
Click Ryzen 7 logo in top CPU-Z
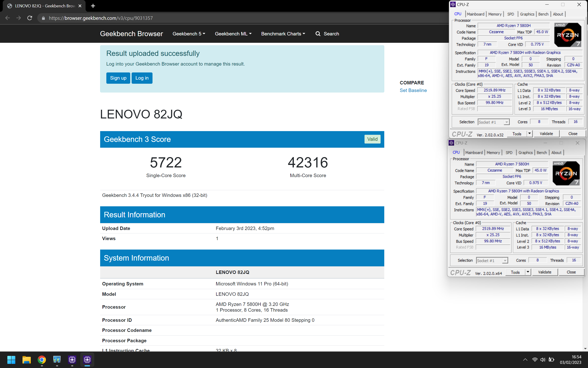pyautogui.click(x=568, y=35)
